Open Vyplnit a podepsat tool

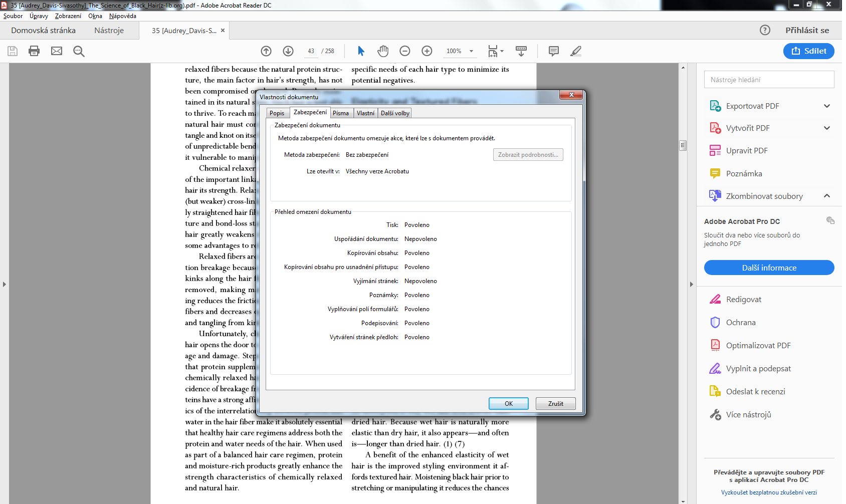click(x=758, y=369)
